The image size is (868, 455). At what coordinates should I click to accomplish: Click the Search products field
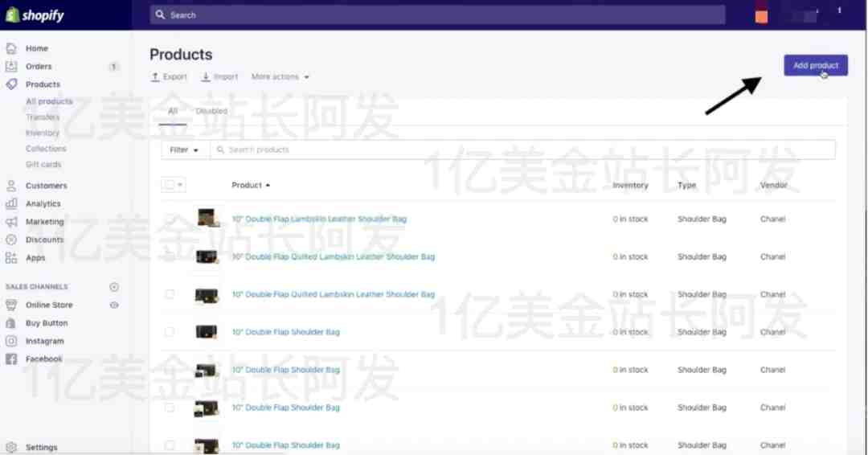pyautogui.click(x=522, y=150)
